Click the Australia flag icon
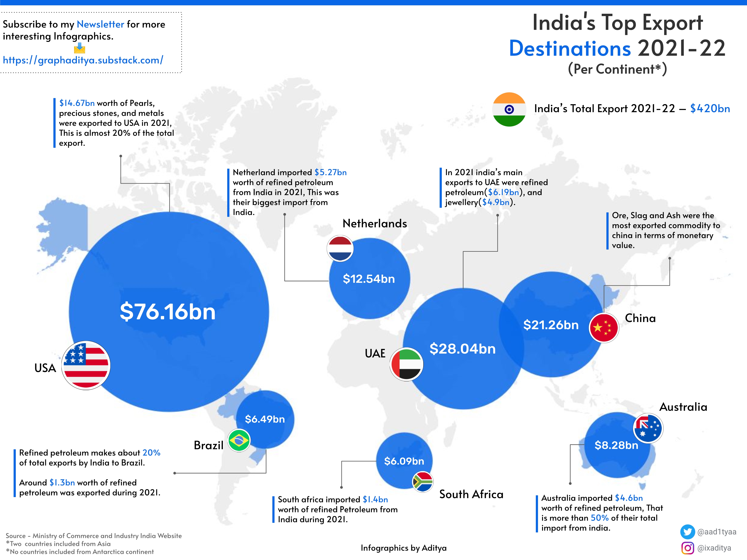 point(648,428)
